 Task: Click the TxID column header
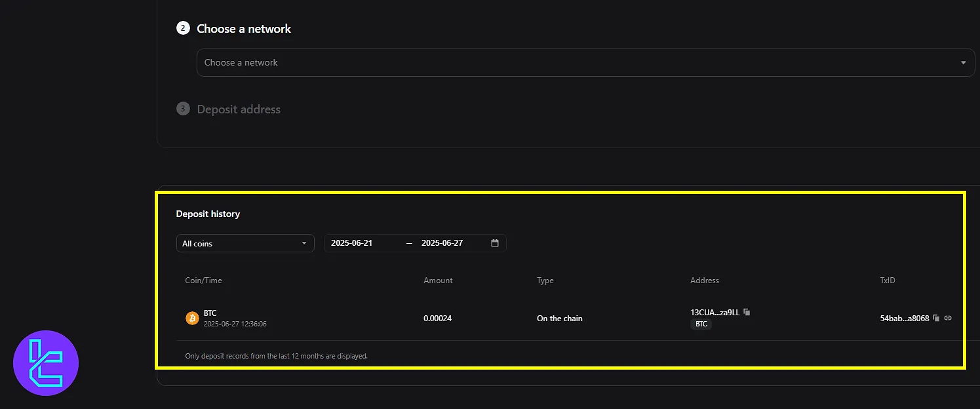[888, 281]
